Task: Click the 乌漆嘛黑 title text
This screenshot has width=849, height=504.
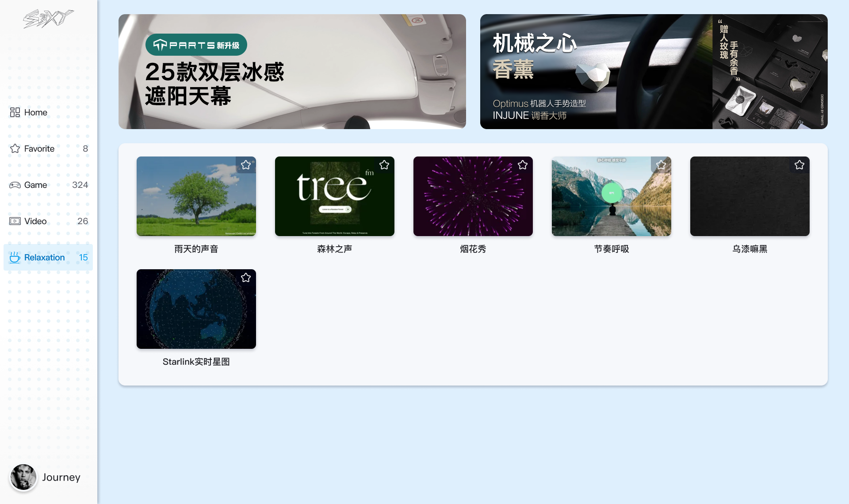Action: [x=750, y=249]
